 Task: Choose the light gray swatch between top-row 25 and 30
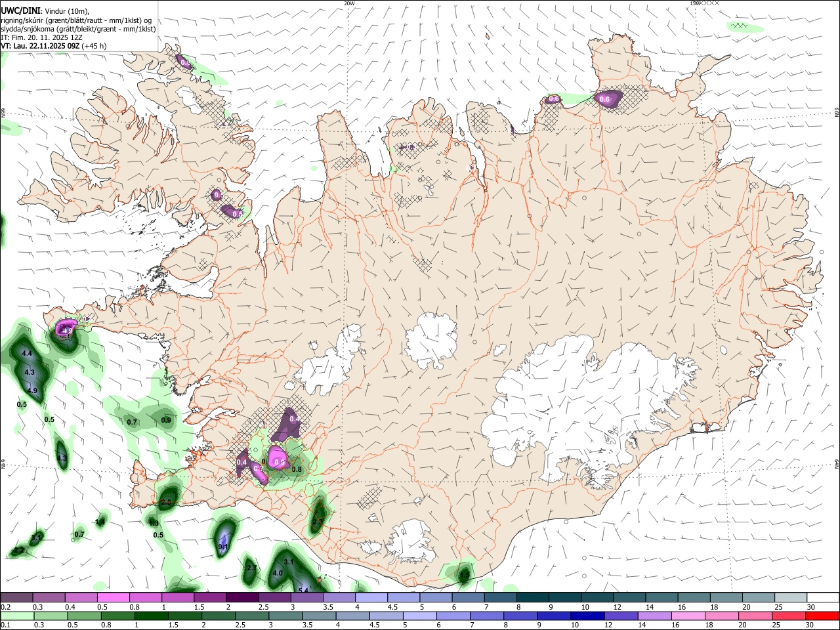[791, 597]
